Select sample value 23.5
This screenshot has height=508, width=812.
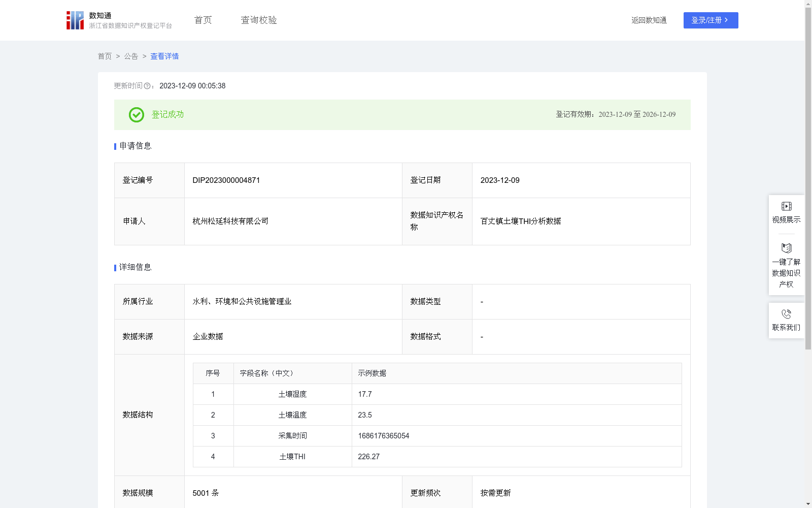(365, 415)
